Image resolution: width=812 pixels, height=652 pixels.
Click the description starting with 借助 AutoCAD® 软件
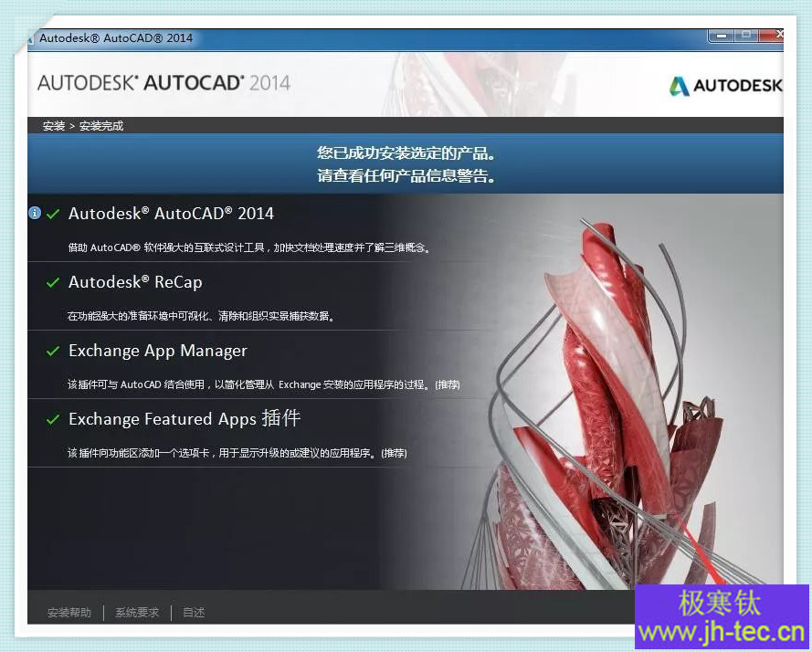click(x=249, y=247)
